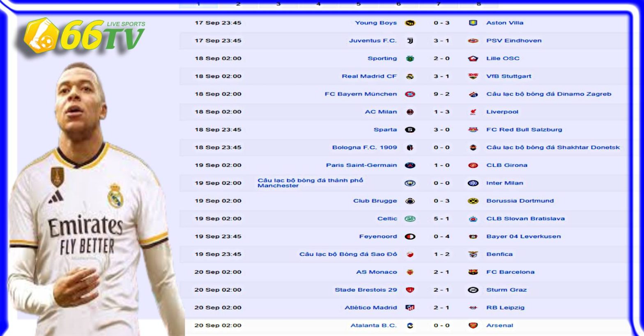The width and height of the screenshot is (644, 336).
Task: Select the 9 - 2 Bayern score
Action: click(442, 94)
